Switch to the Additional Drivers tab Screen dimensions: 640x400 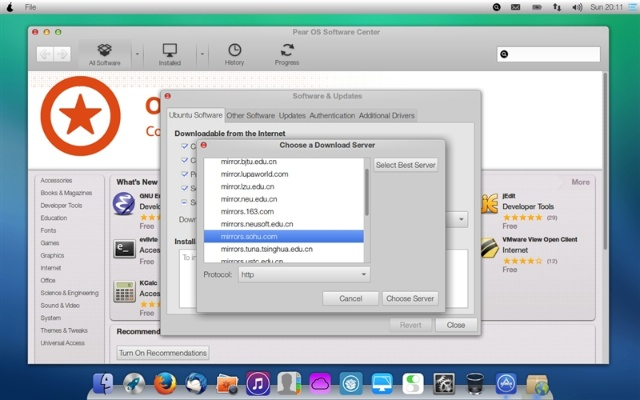click(x=386, y=116)
